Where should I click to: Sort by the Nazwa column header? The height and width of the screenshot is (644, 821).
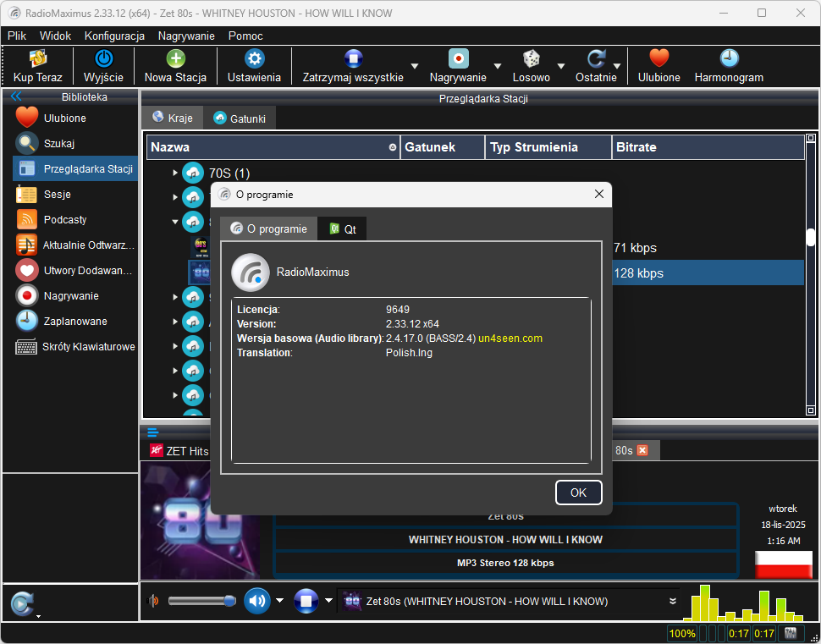pos(273,147)
